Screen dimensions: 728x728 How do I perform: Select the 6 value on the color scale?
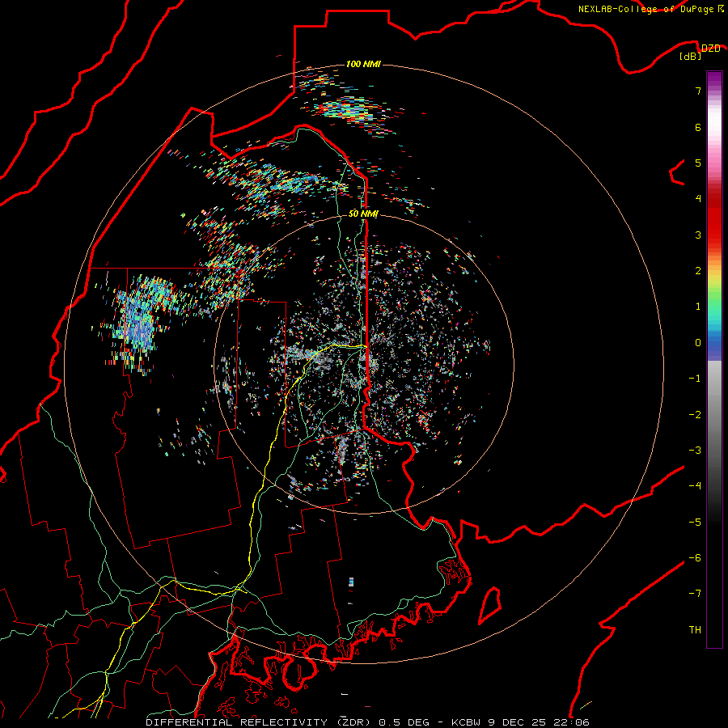coord(698,127)
